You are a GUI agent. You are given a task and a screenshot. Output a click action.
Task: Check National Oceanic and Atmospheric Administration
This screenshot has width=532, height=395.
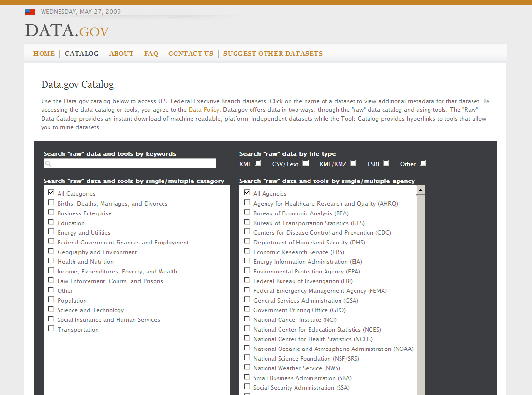(x=247, y=348)
